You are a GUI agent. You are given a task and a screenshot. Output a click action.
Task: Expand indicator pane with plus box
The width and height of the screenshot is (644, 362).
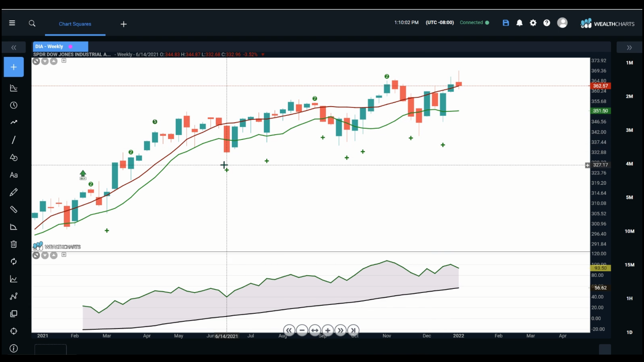(x=64, y=255)
